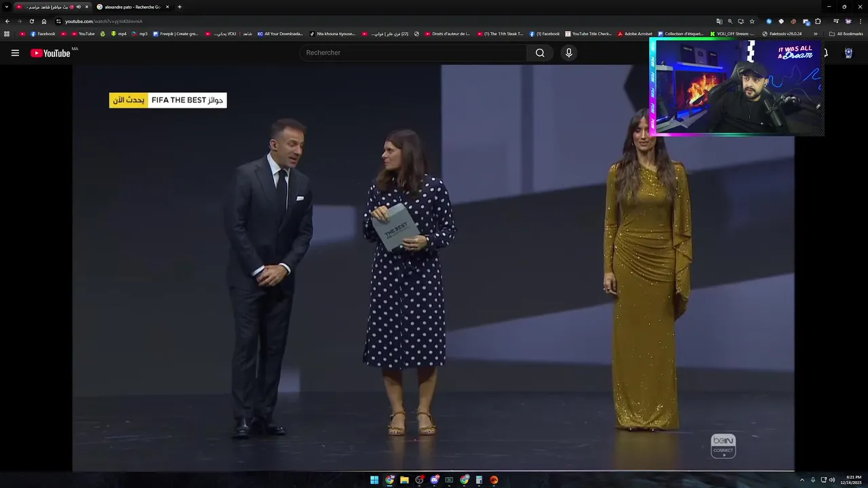The width and height of the screenshot is (868, 488).
Task: Open Nta khouna tiyouse bookmark
Action: (332, 34)
